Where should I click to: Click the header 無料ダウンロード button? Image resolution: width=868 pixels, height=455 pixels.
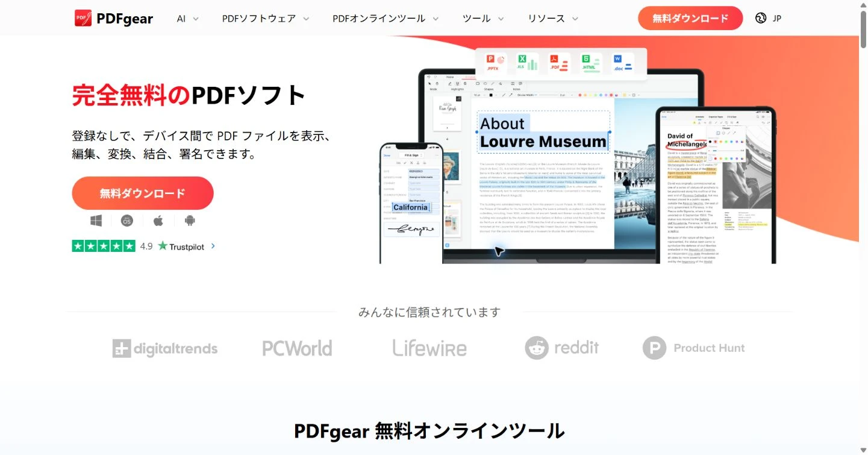[x=690, y=18]
